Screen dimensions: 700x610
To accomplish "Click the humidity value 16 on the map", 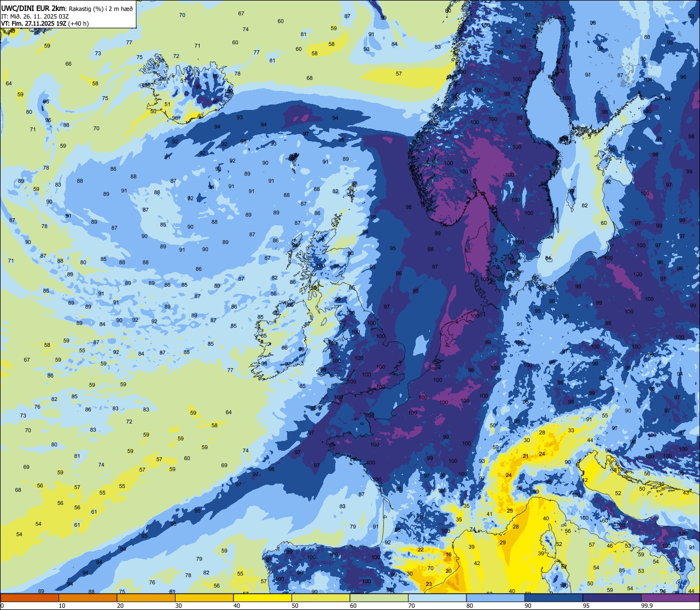I will (x=448, y=555).
